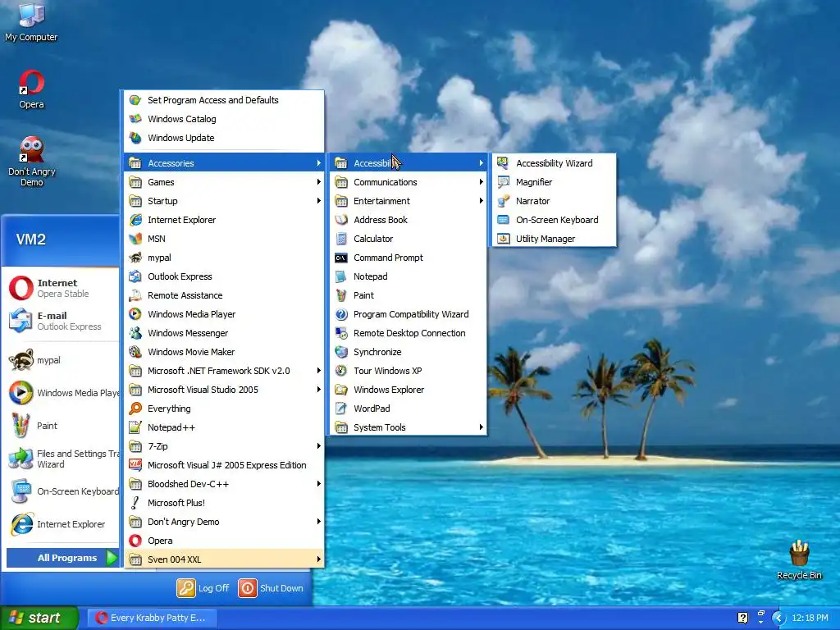The image size is (840, 630).
Task: Expand the 7-Zip submenu
Action: point(224,446)
